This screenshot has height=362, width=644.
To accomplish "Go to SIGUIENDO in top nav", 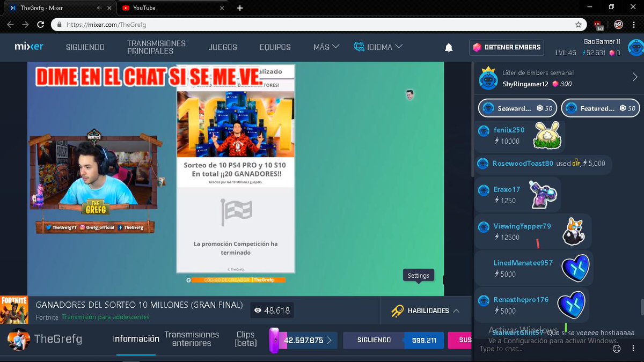I will click(85, 47).
